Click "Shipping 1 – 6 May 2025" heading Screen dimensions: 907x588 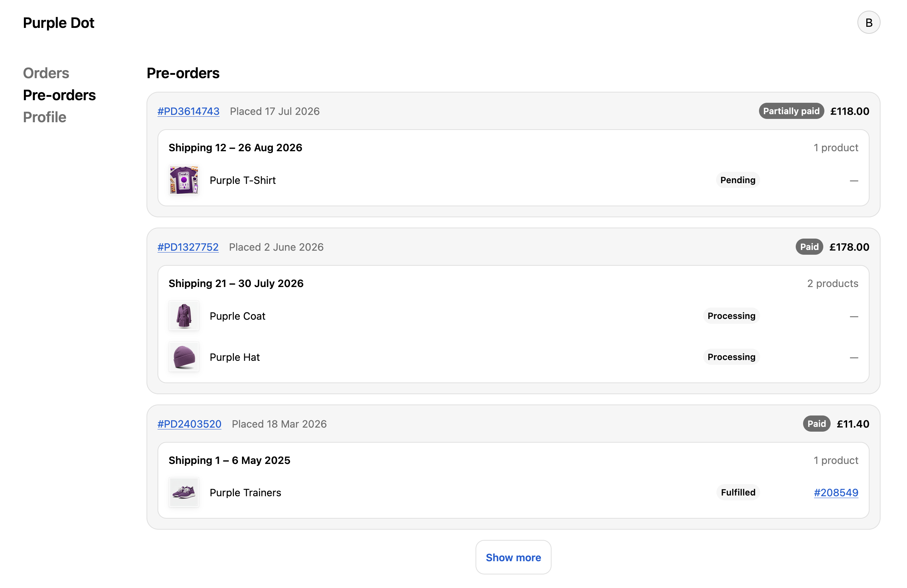[x=230, y=460]
